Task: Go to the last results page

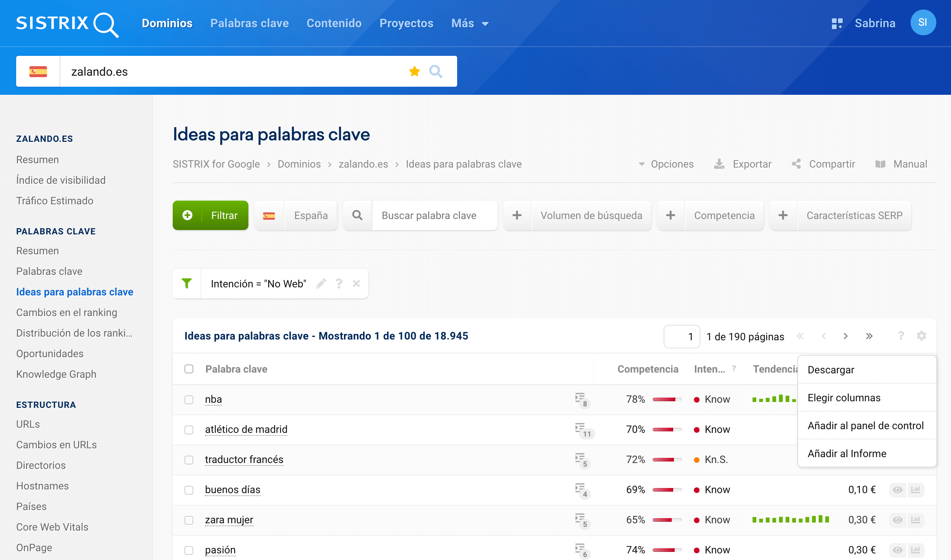Action: point(869,336)
